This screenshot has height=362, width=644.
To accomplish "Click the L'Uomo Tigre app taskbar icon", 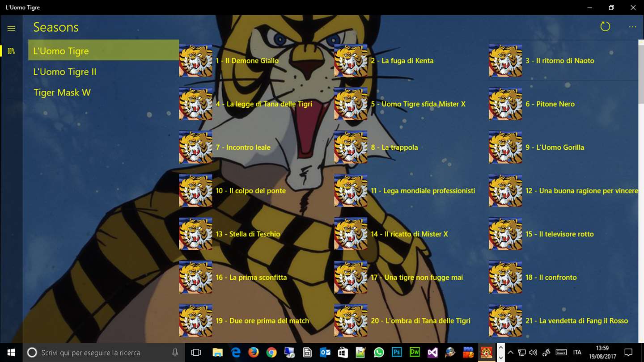I will point(486,353).
